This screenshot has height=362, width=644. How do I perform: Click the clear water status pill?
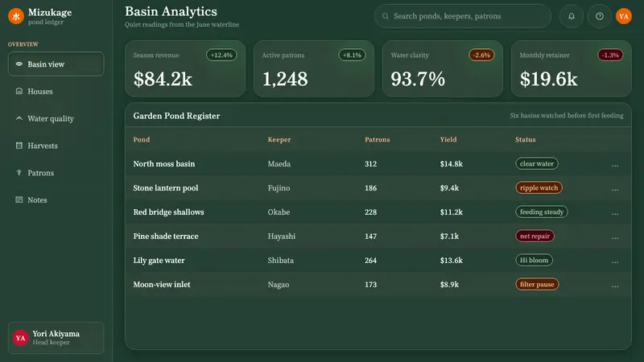click(x=537, y=163)
